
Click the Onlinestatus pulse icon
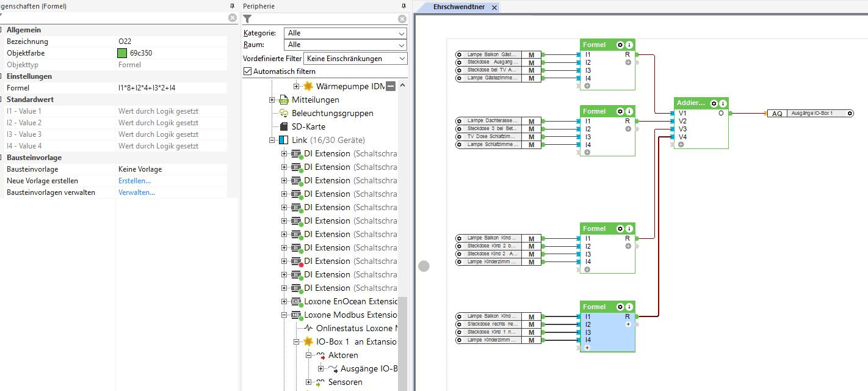pos(308,329)
